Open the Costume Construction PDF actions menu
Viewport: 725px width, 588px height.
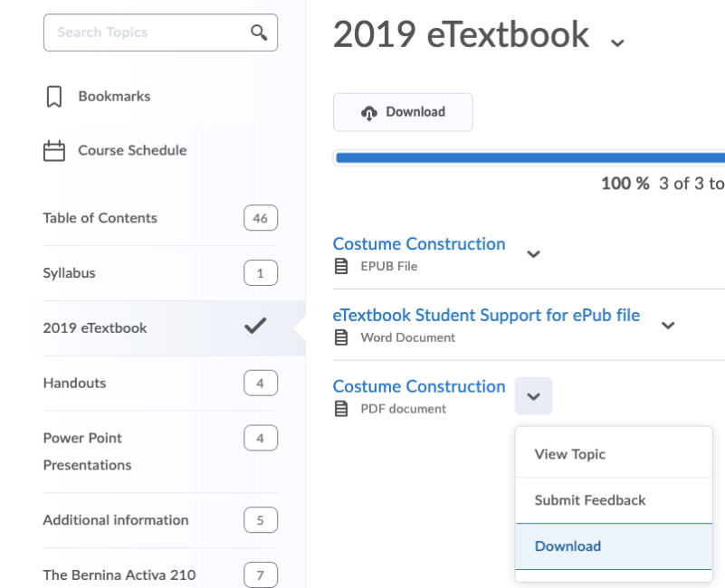533,396
